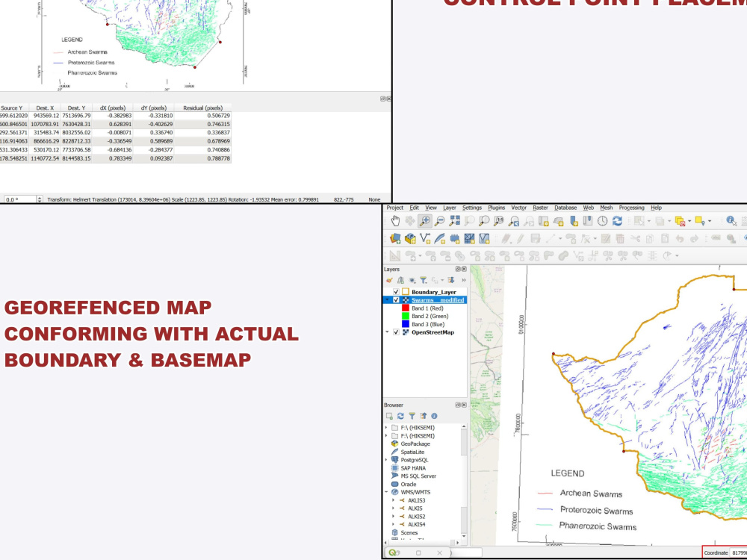Click Zoom to Native Resolution 1:1 icon

(499, 221)
